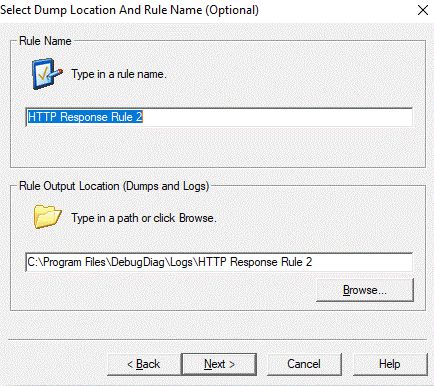The width and height of the screenshot is (434, 386).
Task: Click the 'Type in a rule name.' text
Action: 119,74
